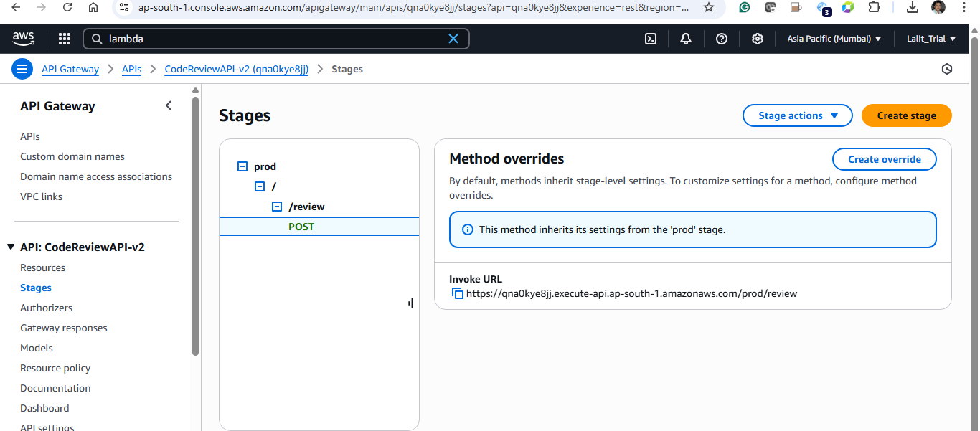Open the browser three-dot menu
Screen dimensions: 980x431
[963, 7]
